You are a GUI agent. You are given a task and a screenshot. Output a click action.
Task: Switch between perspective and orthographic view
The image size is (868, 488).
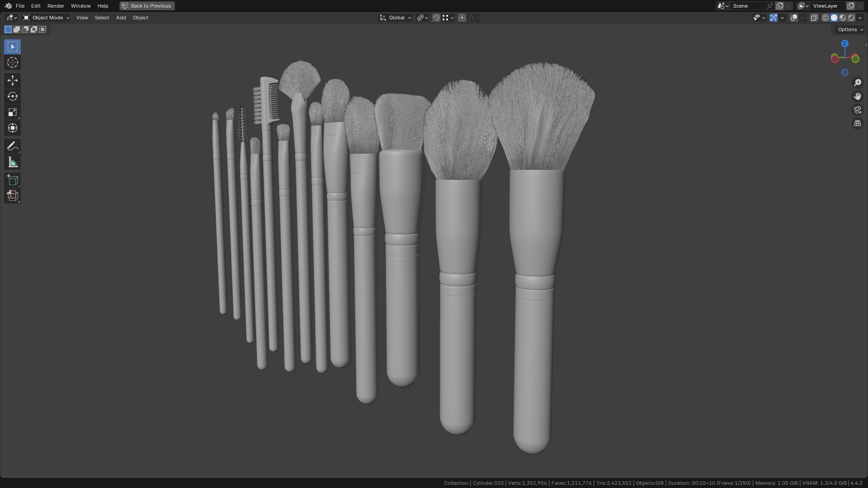(x=858, y=123)
